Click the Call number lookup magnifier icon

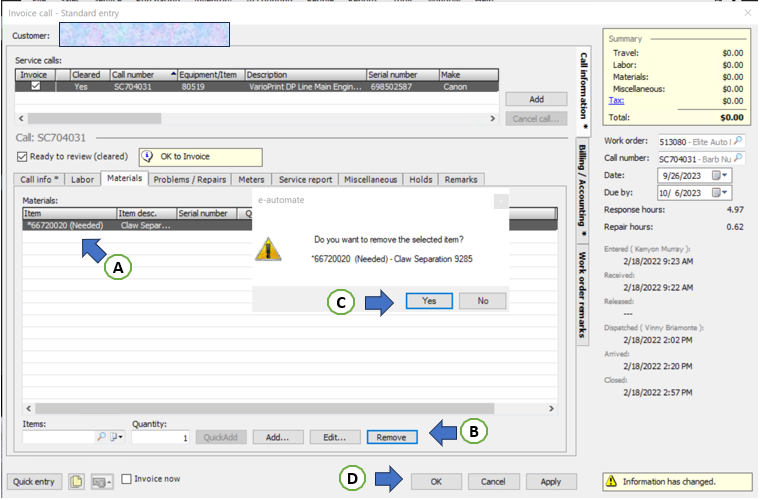[x=738, y=158]
